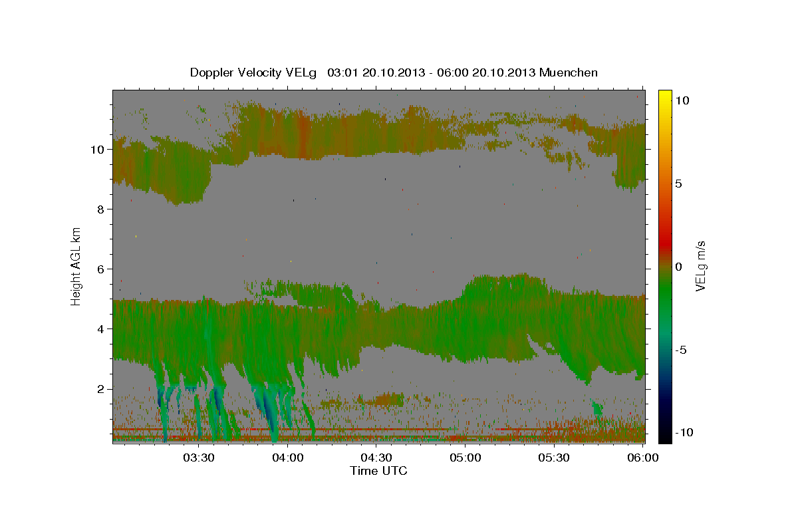Viewport: 798px width, 532px height.
Task: Click the x-axis label "Time UTC"
Action: [378, 471]
